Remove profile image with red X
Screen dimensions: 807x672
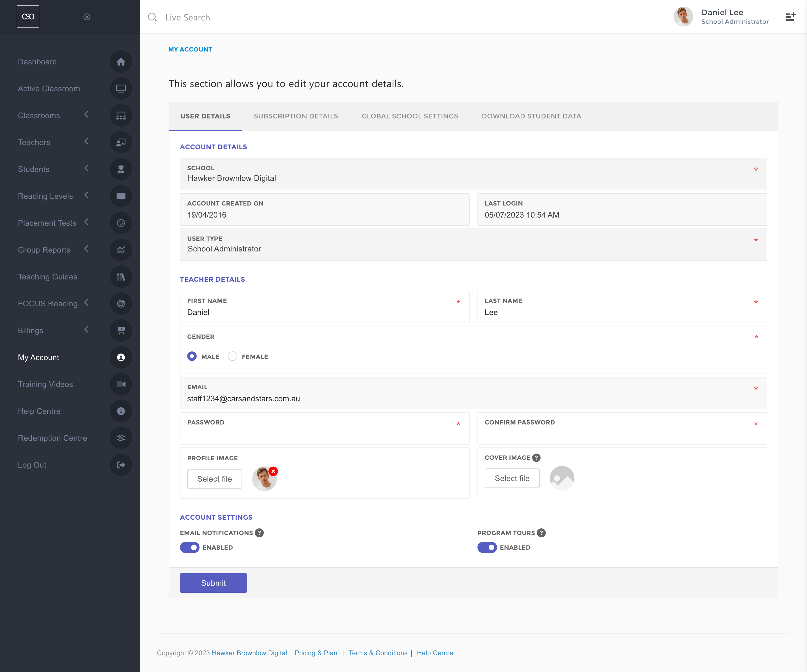273,471
